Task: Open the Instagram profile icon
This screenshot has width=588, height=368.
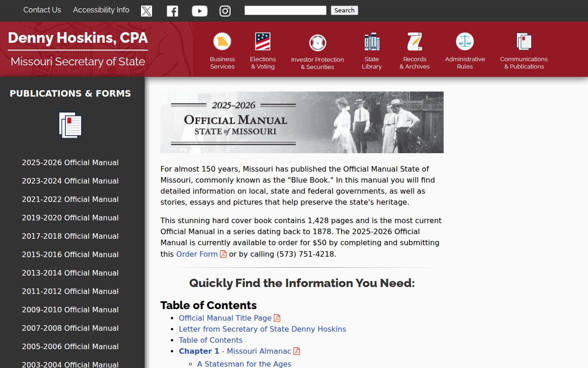Action: click(x=225, y=11)
